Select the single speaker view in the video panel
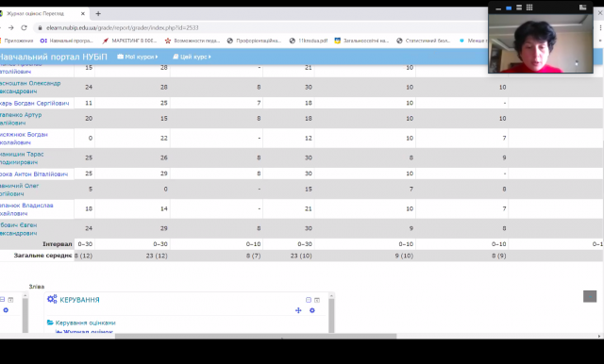This screenshot has width=604, height=364. (509, 8)
